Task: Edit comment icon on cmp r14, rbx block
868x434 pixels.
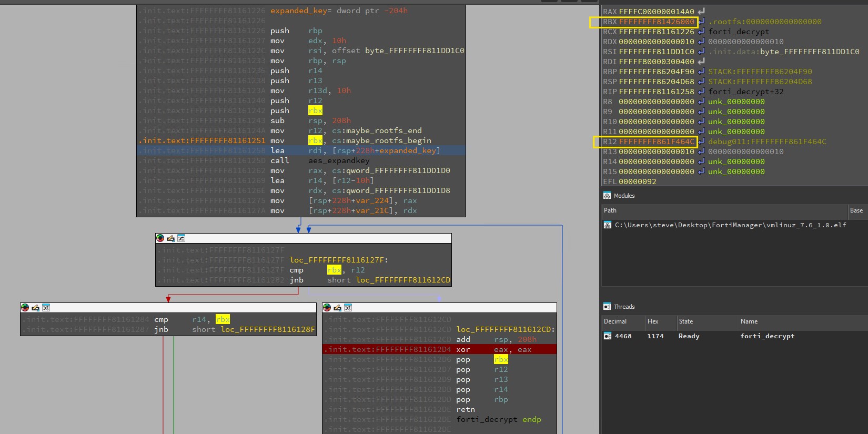Action: [35, 308]
